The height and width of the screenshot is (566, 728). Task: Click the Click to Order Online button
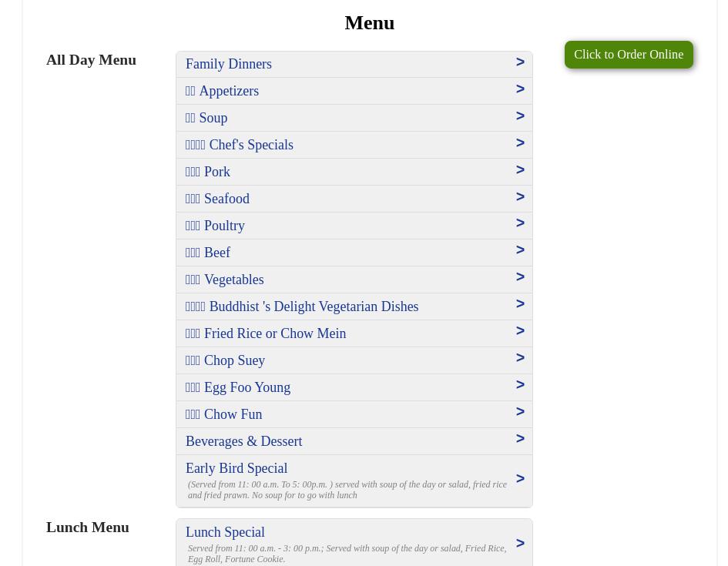(628, 55)
